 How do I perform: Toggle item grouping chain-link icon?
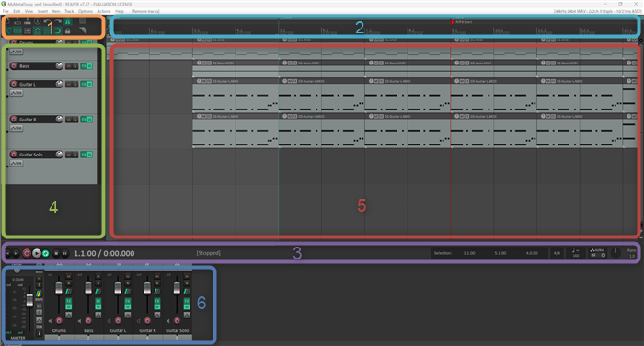17,30
